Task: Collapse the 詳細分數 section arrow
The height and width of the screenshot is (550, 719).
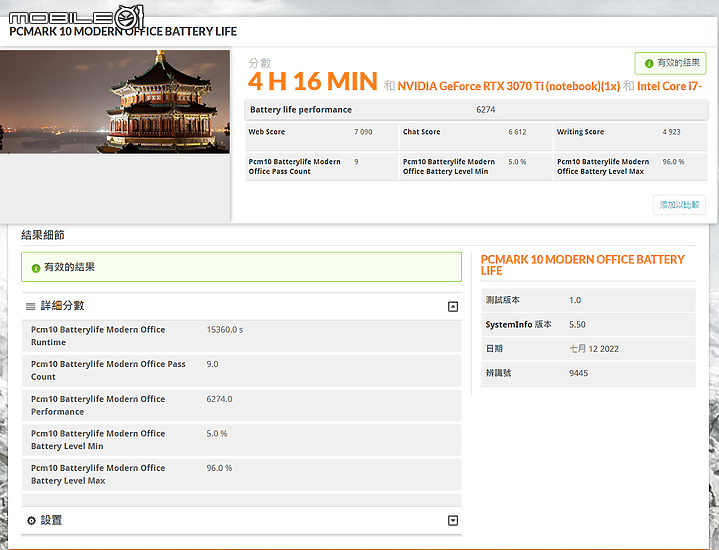Action: (x=453, y=306)
